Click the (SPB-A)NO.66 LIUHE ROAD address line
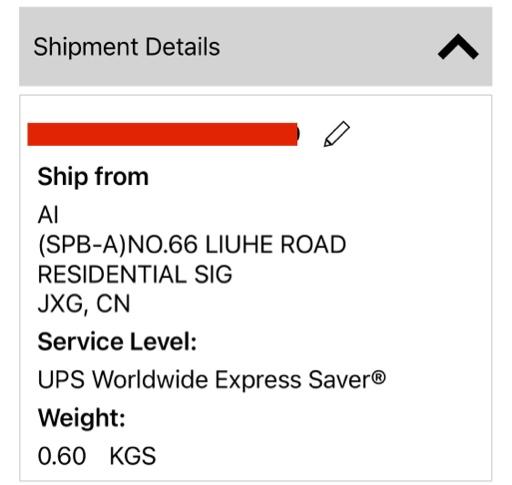This screenshot has width=512, height=485. tap(192, 245)
